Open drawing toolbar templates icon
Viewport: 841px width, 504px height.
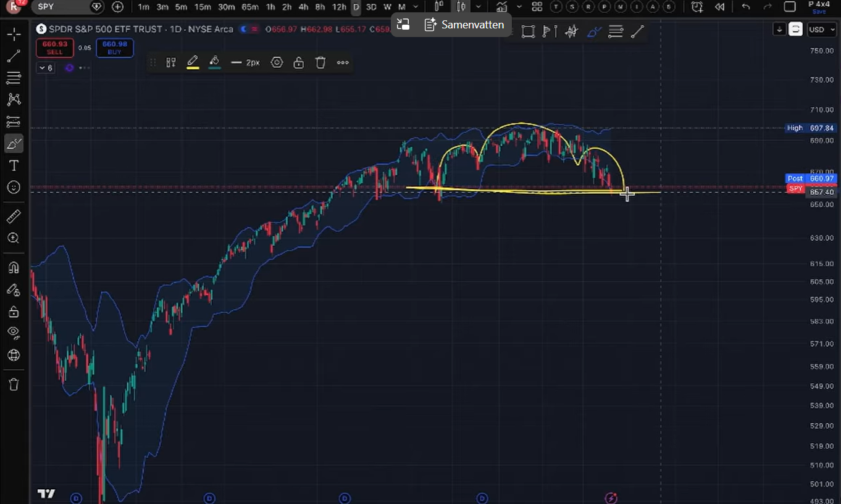click(x=171, y=62)
